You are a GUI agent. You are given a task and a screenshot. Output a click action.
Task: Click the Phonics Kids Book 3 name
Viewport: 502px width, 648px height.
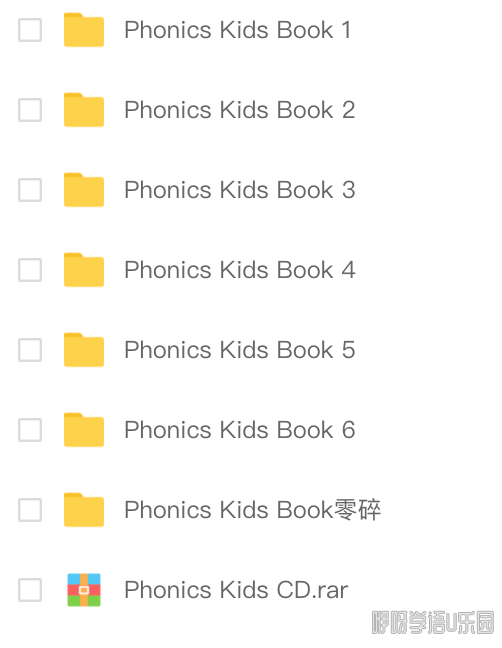tap(240, 190)
